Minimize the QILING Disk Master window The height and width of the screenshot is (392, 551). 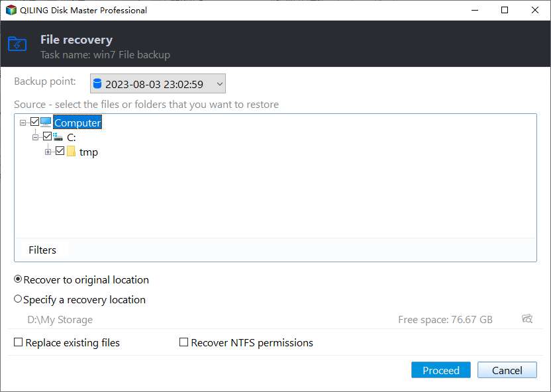(475, 10)
